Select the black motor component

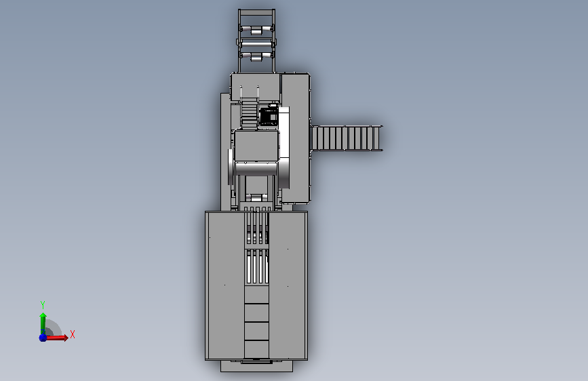pyautogui.click(x=269, y=115)
